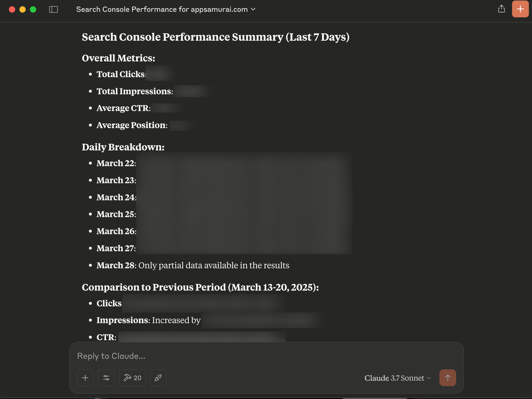Screen dimensions: 532x399
Task: Expand the Claude 3.7 Sonnet model selector
Action: point(397,378)
